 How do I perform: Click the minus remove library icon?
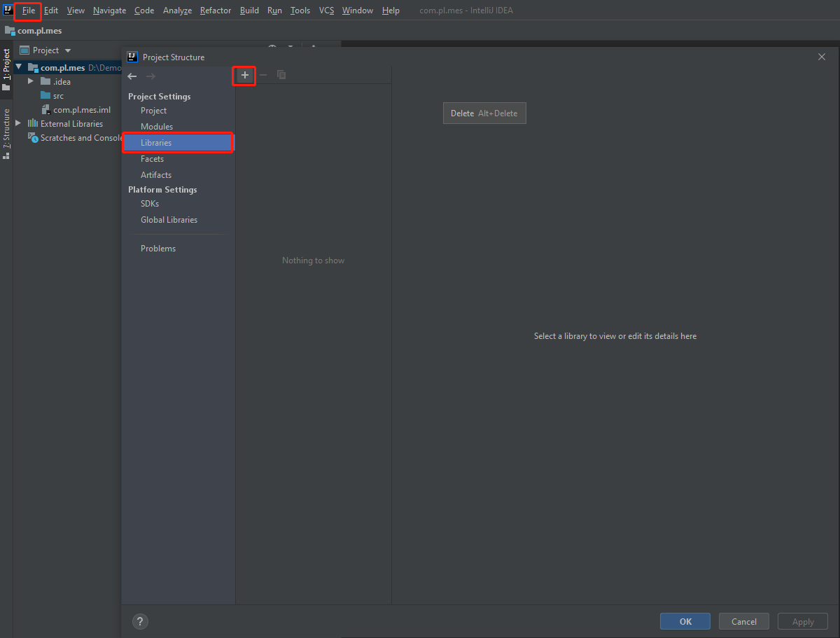coord(263,75)
